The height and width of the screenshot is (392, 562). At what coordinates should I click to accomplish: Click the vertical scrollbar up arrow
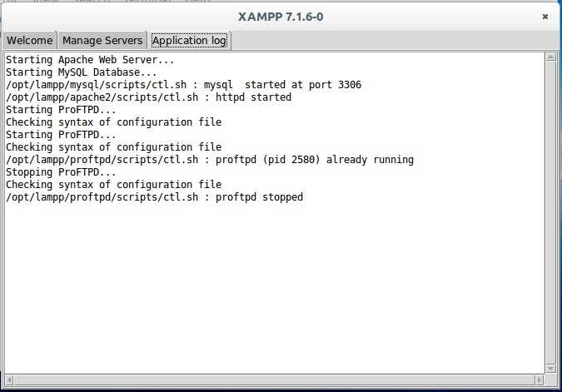click(x=551, y=57)
